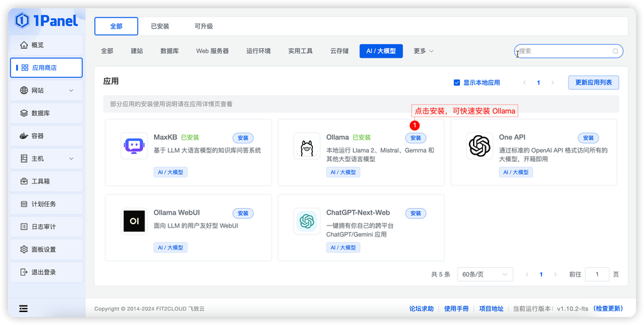This screenshot has height=325, width=644.
Task: Click the 更新应用列表 button
Action: (x=593, y=83)
